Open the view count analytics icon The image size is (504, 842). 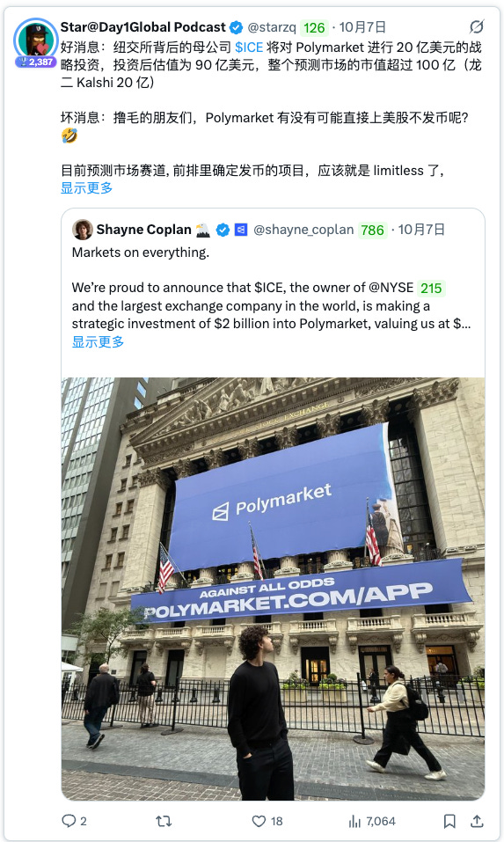[354, 821]
